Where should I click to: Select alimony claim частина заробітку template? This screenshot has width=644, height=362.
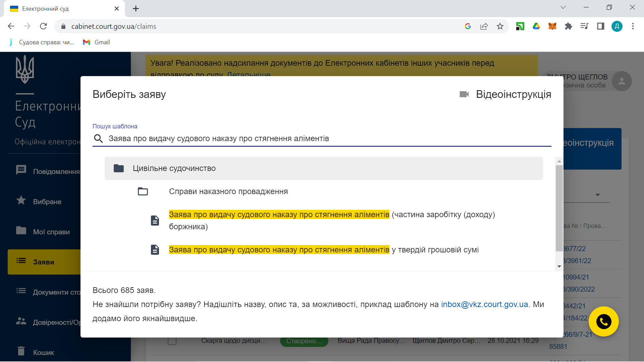click(278, 215)
